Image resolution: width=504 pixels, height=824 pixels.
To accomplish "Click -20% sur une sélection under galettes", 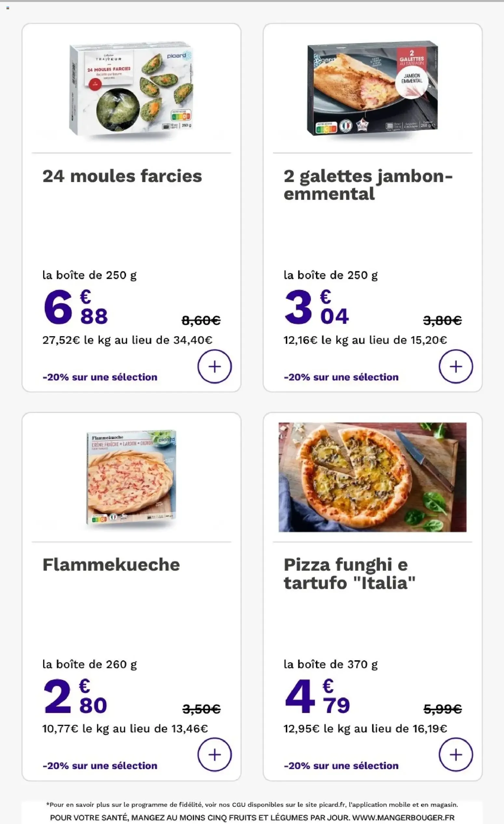I will click(341, 377).
